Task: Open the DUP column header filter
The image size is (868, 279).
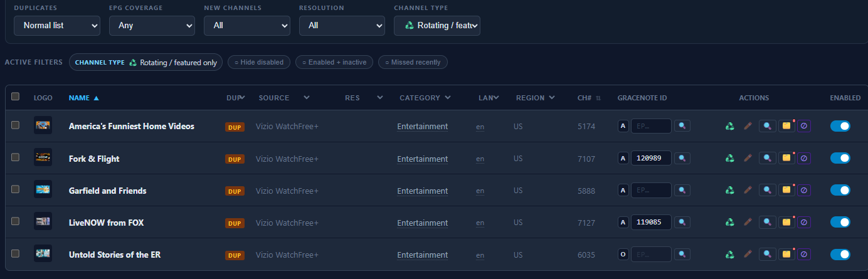Action: (236, 98)
